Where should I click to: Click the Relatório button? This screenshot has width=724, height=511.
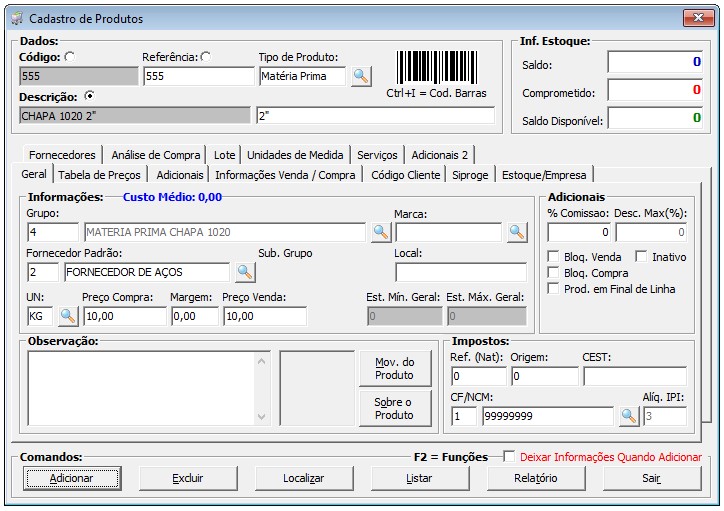[x=536, y=478]
